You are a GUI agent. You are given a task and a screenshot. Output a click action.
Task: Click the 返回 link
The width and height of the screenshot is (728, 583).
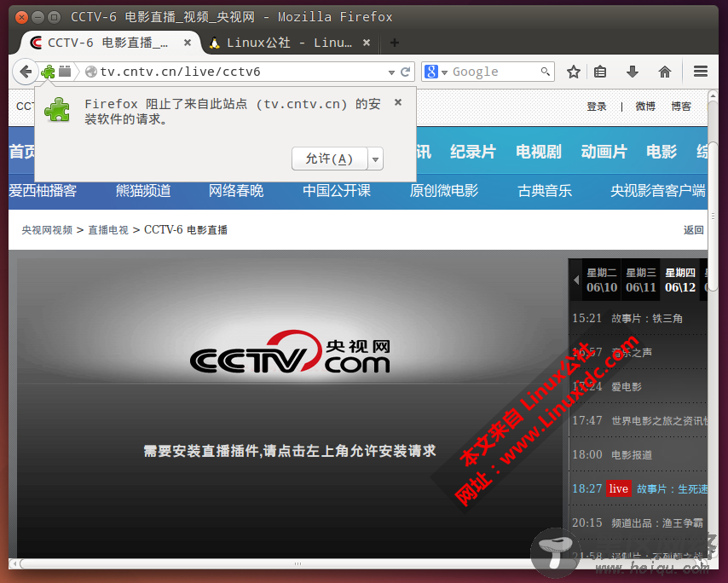click(x=694, y=230)
